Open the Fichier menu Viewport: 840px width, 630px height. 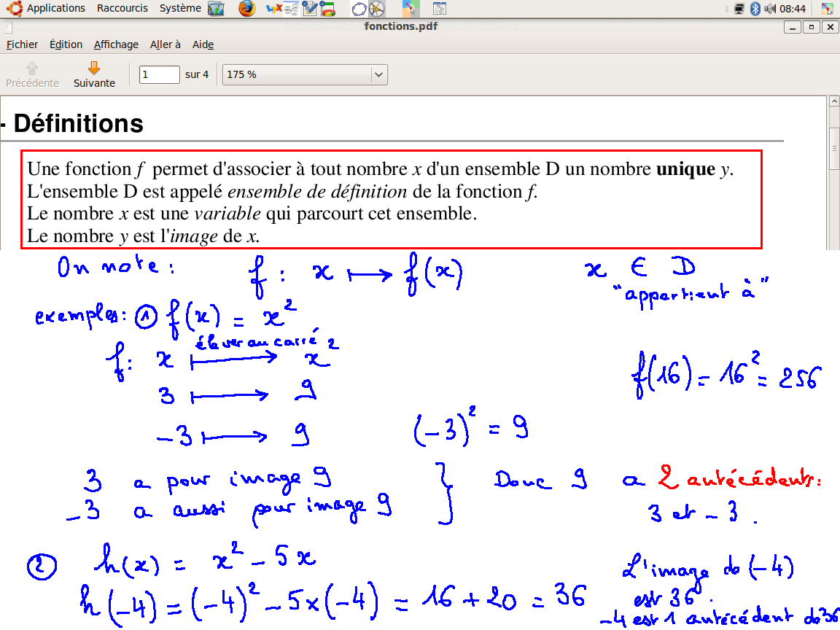coord(22,44)
